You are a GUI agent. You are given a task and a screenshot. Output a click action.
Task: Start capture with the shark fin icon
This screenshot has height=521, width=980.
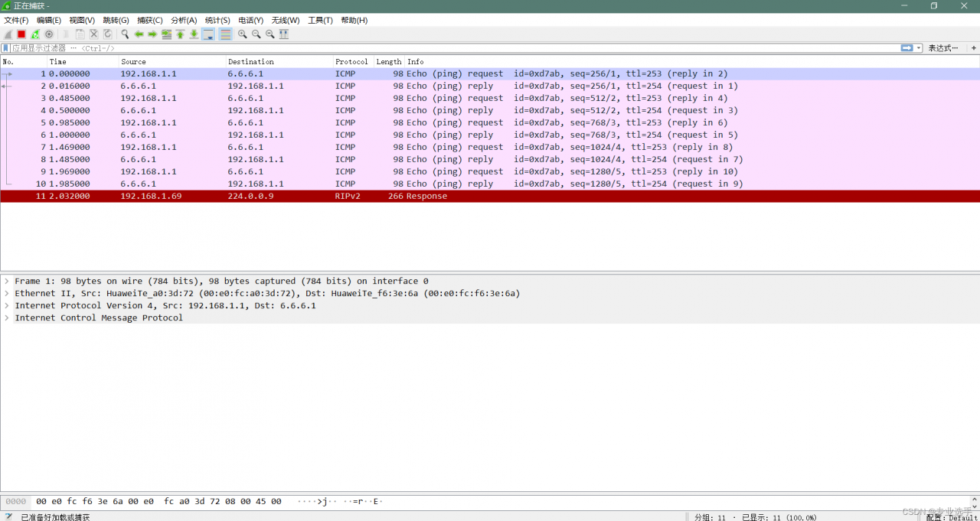8,34
